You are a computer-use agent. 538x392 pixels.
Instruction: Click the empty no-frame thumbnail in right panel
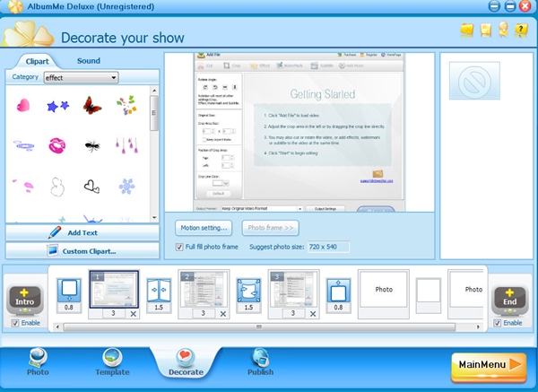tap(474, 81)
